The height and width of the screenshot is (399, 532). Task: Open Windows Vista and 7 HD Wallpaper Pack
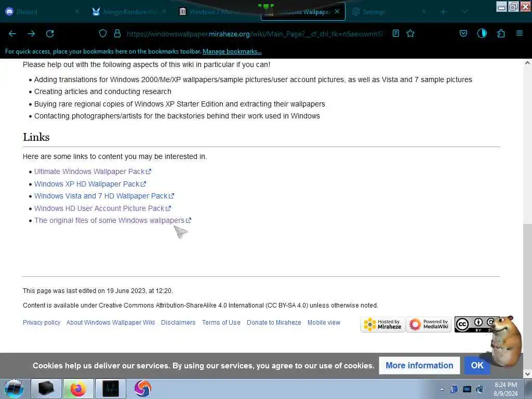[104, 196]
